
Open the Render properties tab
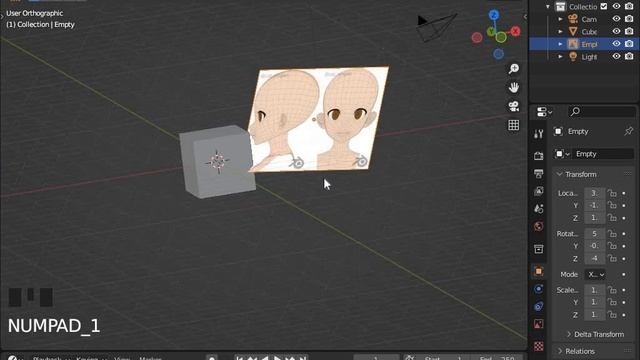click(538, 156)
